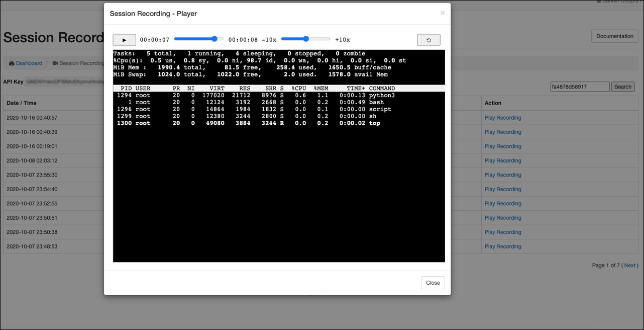644x330 pixels.
Task: Adjust the playback speed slider
Action: coord(306,39)
